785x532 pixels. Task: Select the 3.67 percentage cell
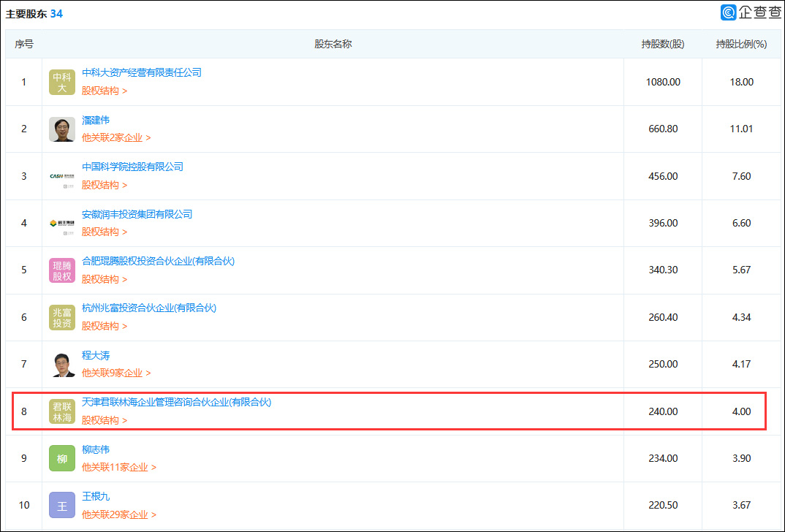coord(741,506)
